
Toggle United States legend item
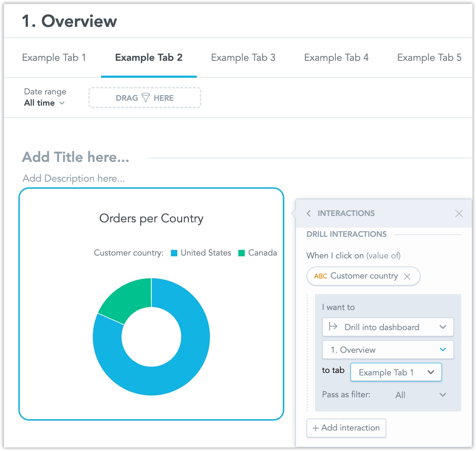201,253
